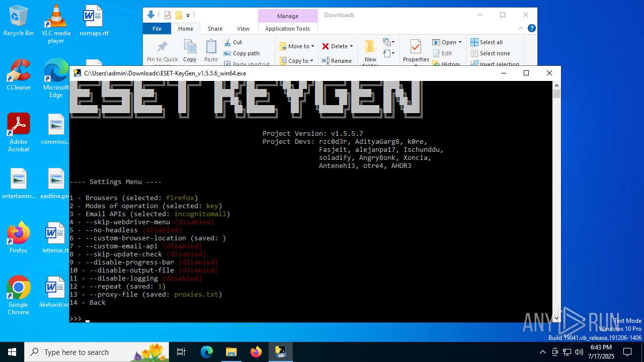Click Copy path in Explorer ribbon
Image resolution: width=644 pixels, height=362 pixels.
242,53
